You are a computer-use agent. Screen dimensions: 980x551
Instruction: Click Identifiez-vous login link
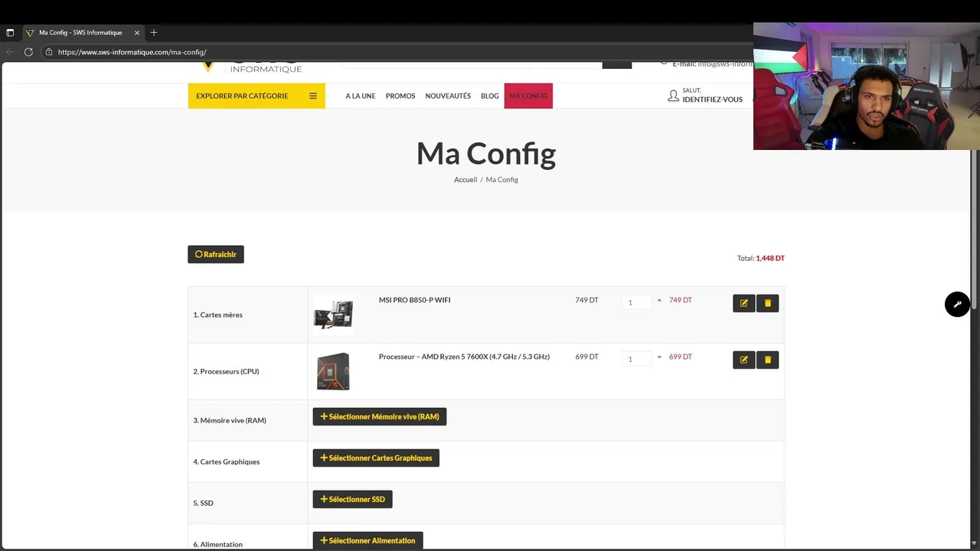point(712,99)
